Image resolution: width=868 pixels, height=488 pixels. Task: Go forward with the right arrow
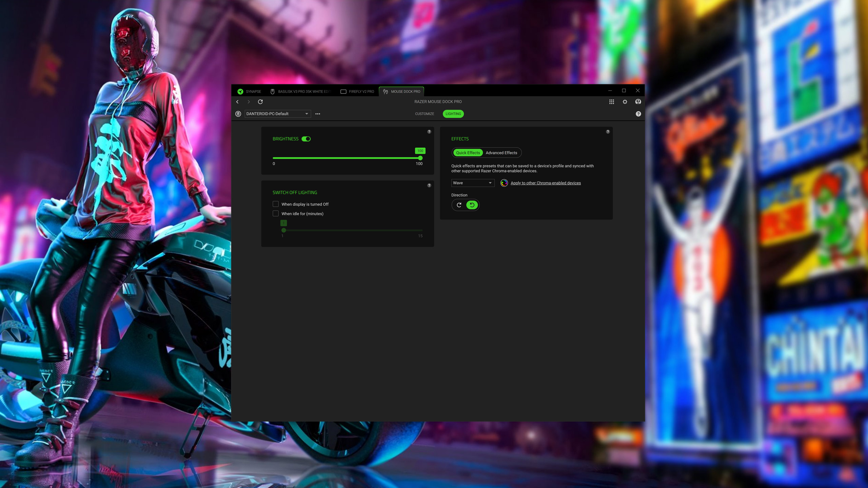(249, 102)
